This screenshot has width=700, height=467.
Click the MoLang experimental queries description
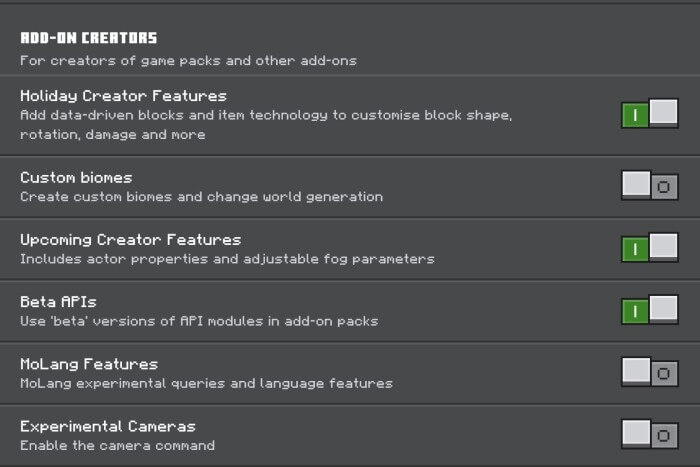tap(206, 384)
